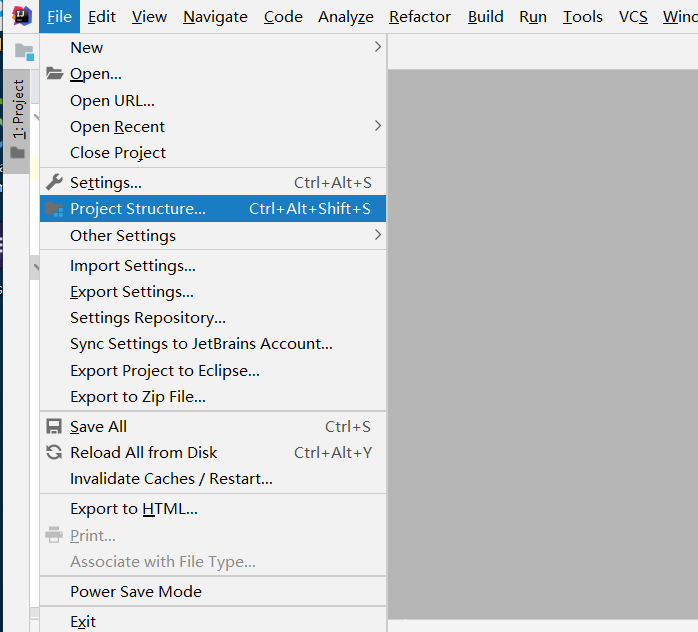Choose Export Settings... menu item
The image size is (698, 632).
213,292
